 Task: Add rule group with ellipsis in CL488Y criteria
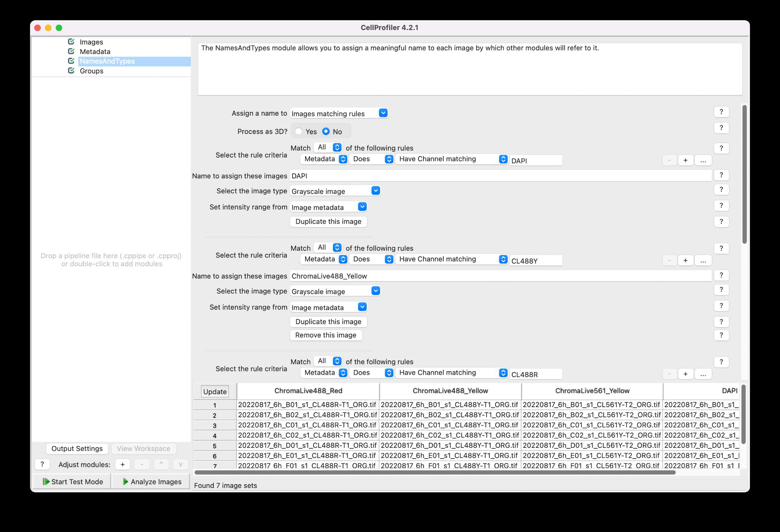(703, 260)
